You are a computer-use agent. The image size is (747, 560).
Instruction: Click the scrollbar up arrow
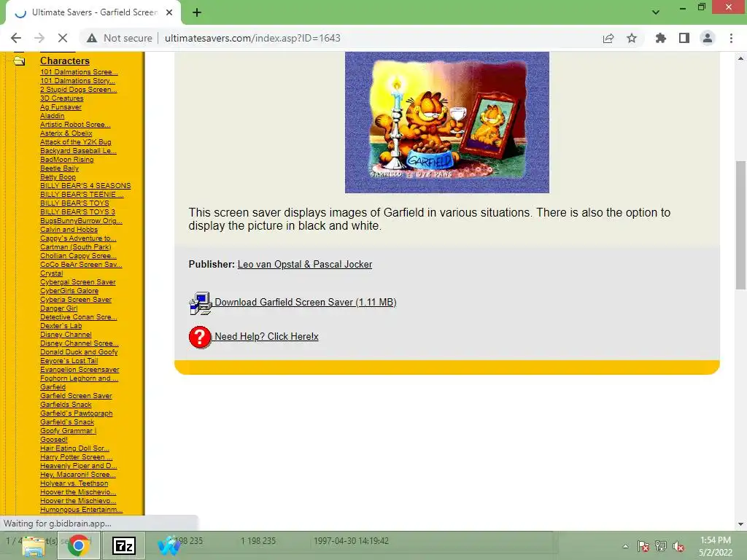(740, 58)
